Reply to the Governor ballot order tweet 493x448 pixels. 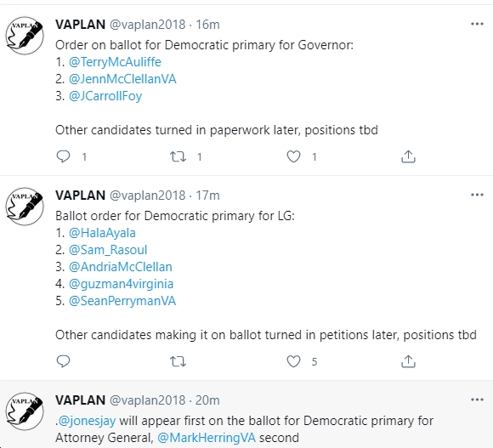(x=63, y=156)
